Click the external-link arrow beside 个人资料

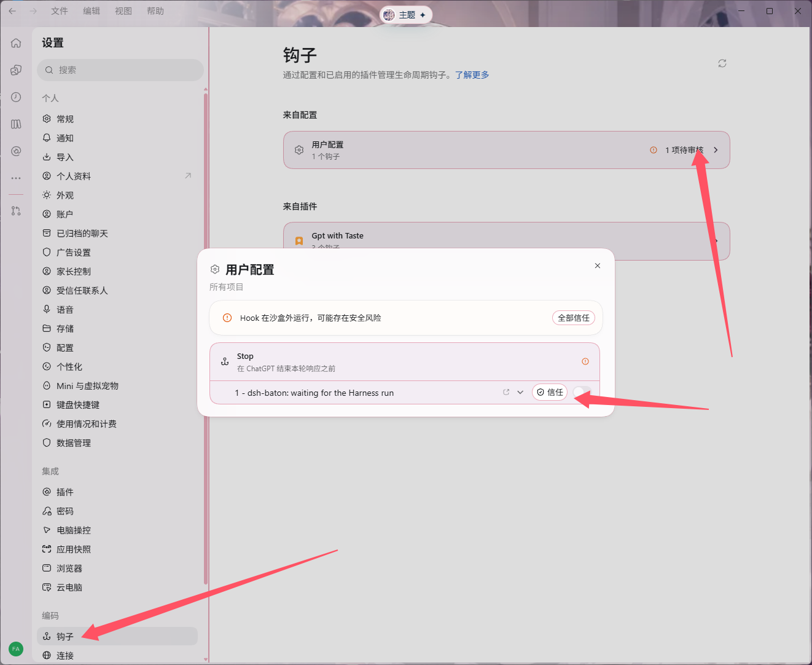click(x=188, y=176)
